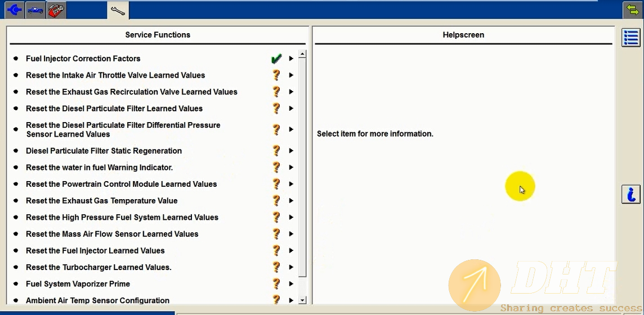The width and height of the screenshot is (644, 315).
Task: Click the green-yellow swap arrows icon
Action: (x=632, y=10)
